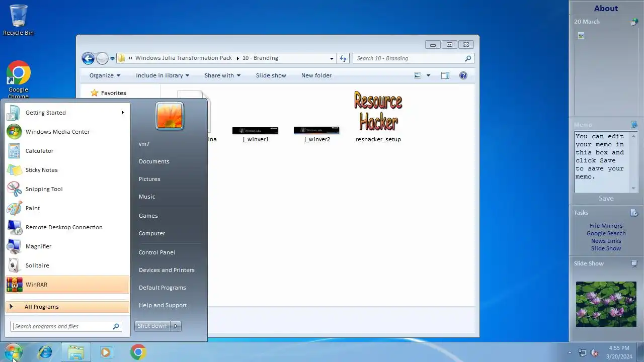644x362 pixels.
Task: Start Solitaire game
Action: (67, 265)
